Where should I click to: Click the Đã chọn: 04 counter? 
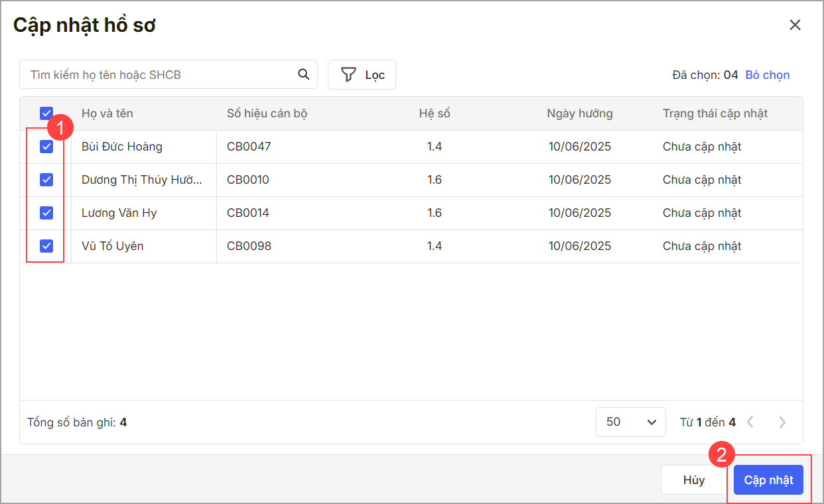tap(705, 75)
